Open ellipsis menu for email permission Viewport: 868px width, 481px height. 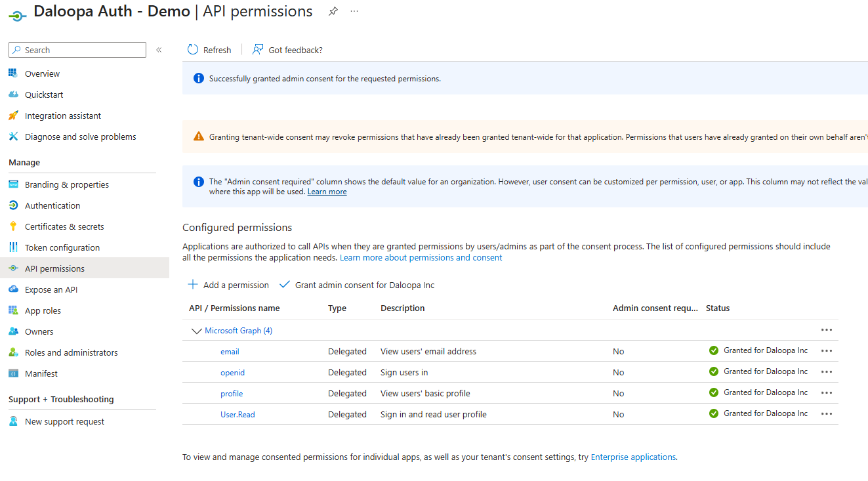pos(827,351)
